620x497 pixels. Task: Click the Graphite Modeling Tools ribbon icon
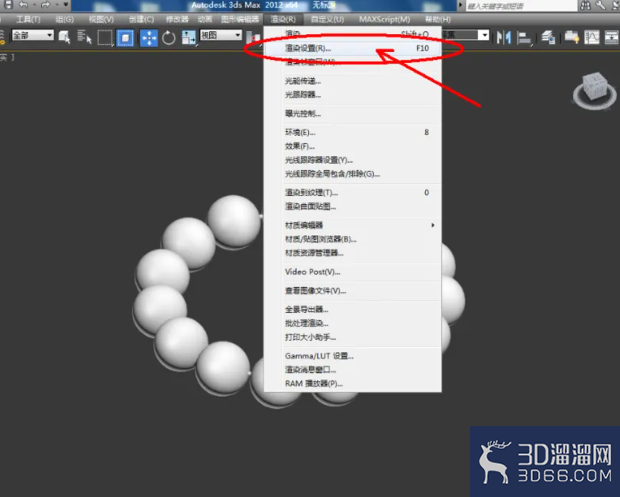point(572,38)
